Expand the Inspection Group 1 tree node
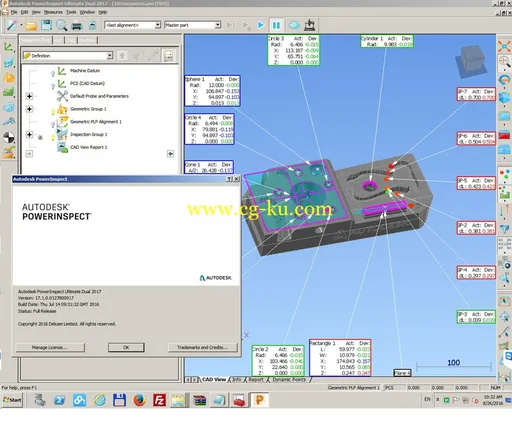This screenshot has height=426, width=512. click(29, 134)
